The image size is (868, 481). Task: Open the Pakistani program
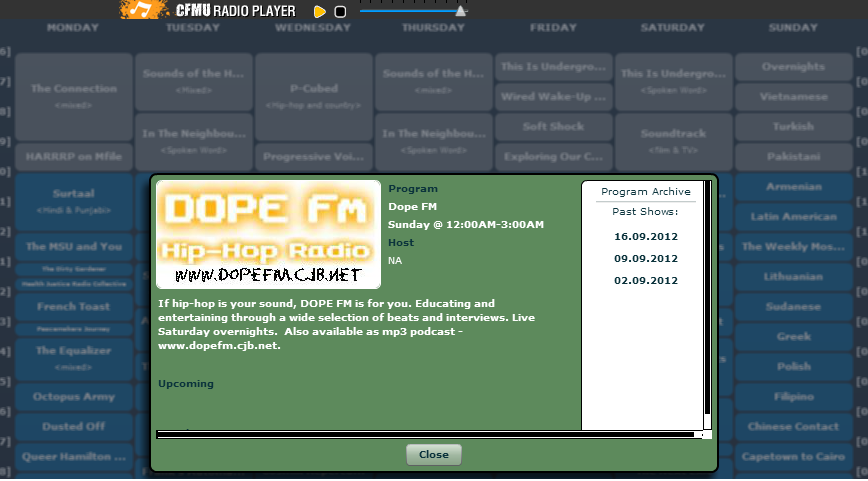tap(794, 157)
